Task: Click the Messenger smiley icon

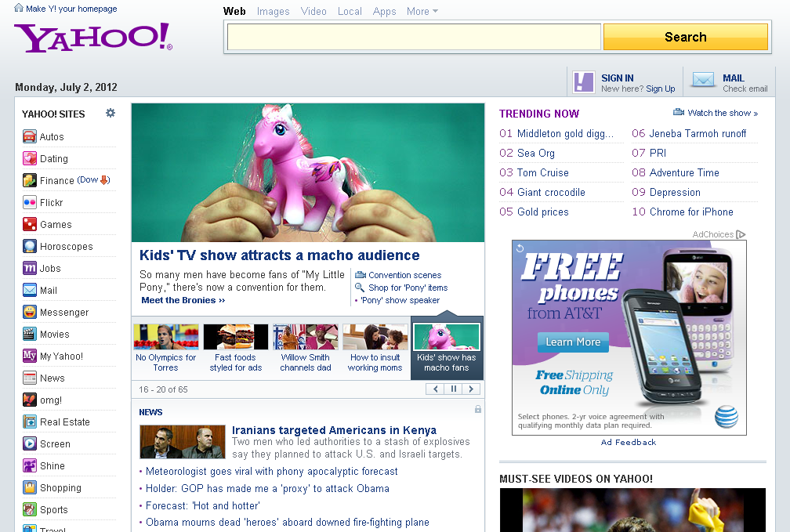Action: [30, 313]
